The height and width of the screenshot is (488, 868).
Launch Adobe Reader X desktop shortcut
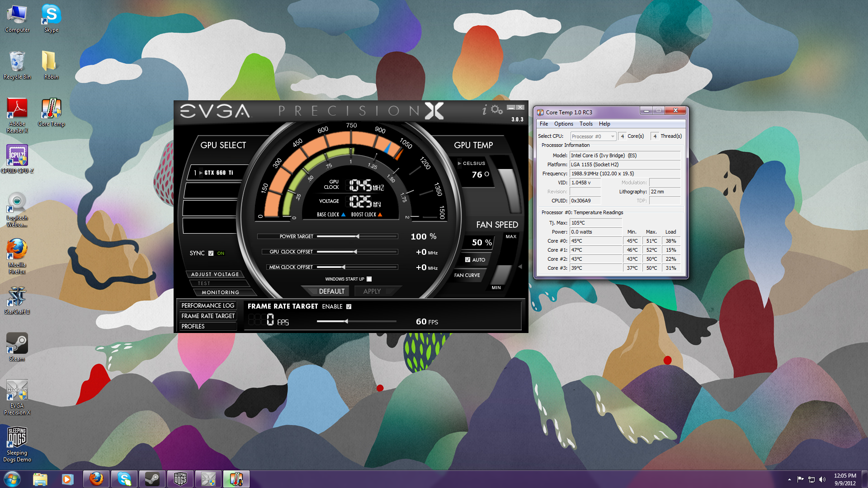pyautogui.click(x=17, y=116)
